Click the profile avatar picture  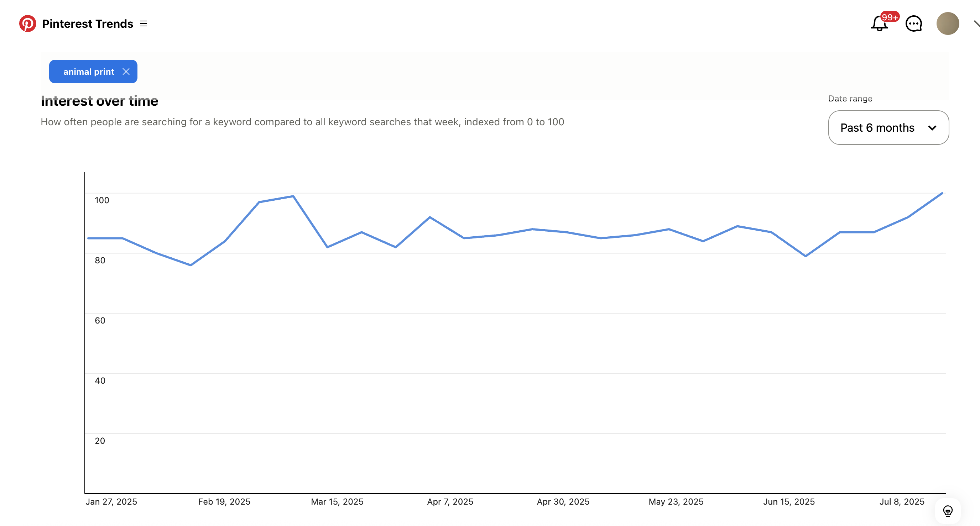click(x=948, y=23)
